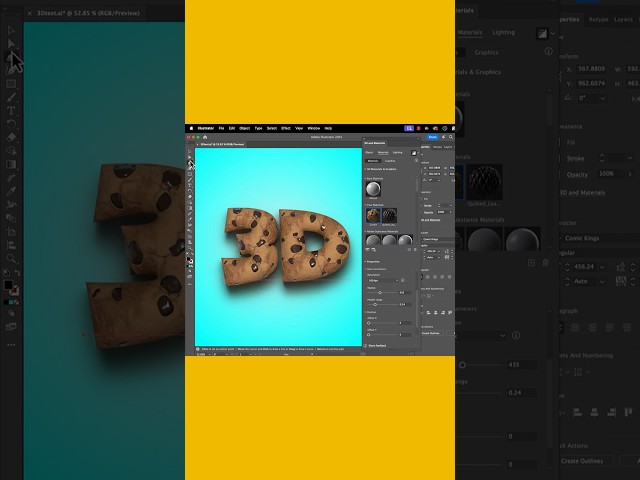Click the add new material icon

pyautogui.click(x=409, y=249)
